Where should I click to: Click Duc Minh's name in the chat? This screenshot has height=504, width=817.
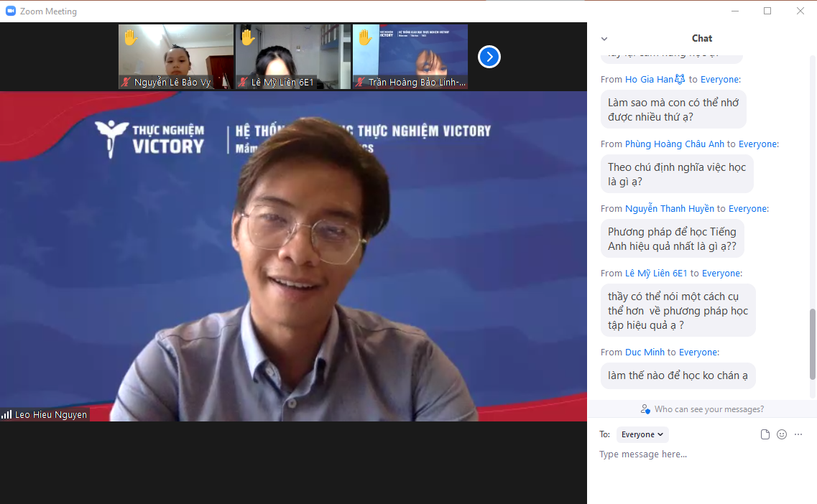tap(645, 352)
